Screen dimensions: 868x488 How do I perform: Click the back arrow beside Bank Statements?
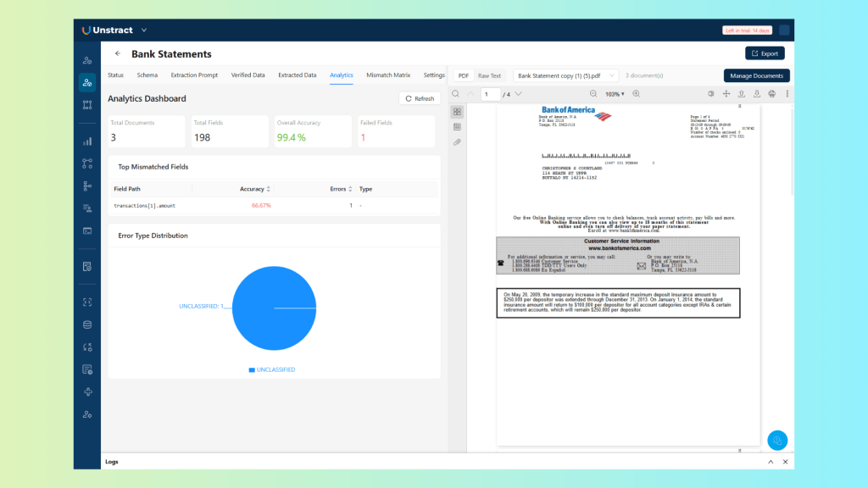pyautogui.click(x=118, y=54)
